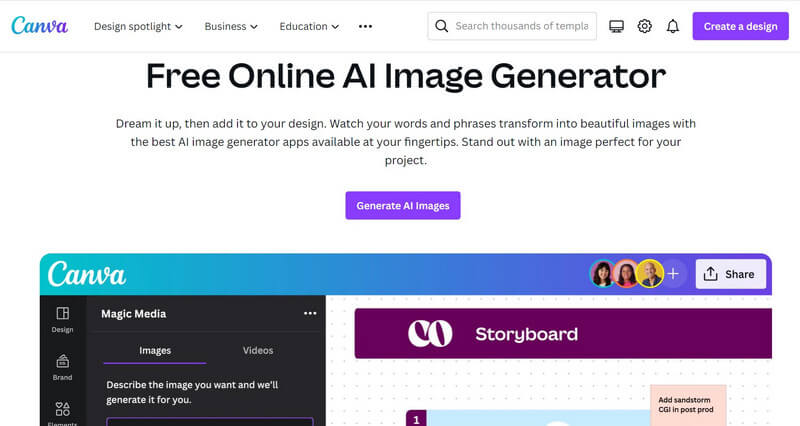
Task: Open the desktop app monitor icon
Action: (x=616, y=26)
